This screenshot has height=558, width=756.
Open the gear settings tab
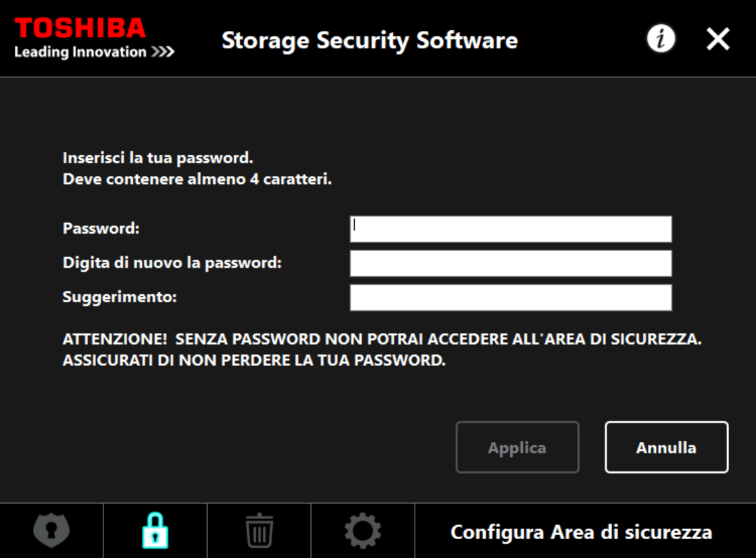(363, 530)
